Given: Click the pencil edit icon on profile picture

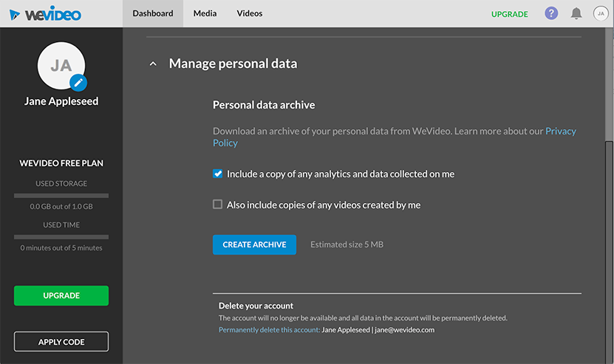Looking at the screenshot, I should pyautogui.click(x=78, y=83).
